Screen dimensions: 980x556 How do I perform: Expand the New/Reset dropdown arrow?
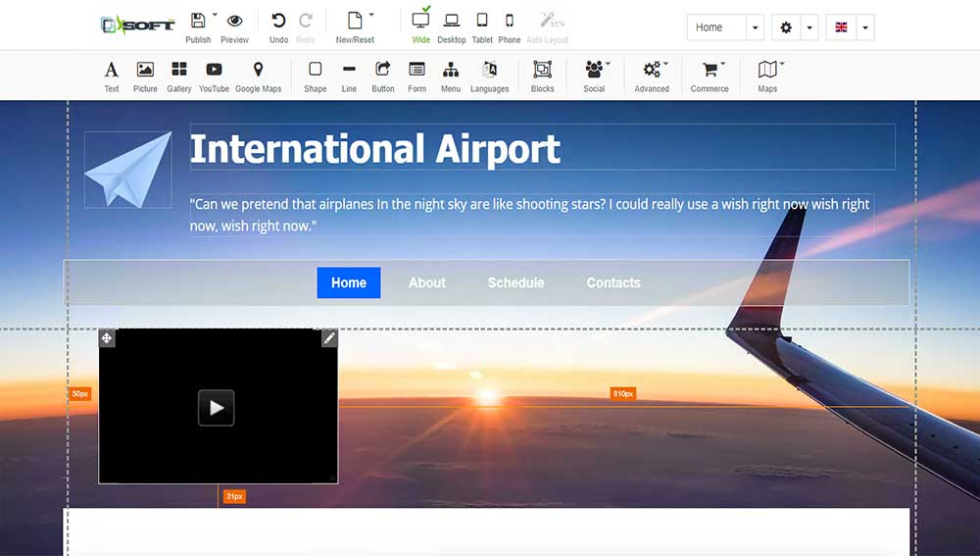pyautogui.click(x=371, y=15)
